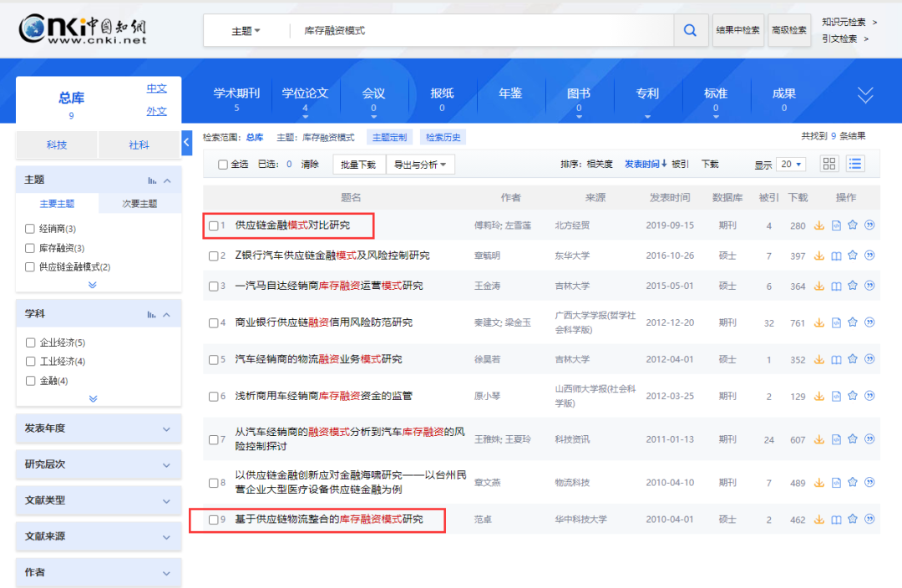Viewport: 902px width, 588px height.
Task: Enable the 企业经济(5) subject filter
Action: tap(31, 342)
